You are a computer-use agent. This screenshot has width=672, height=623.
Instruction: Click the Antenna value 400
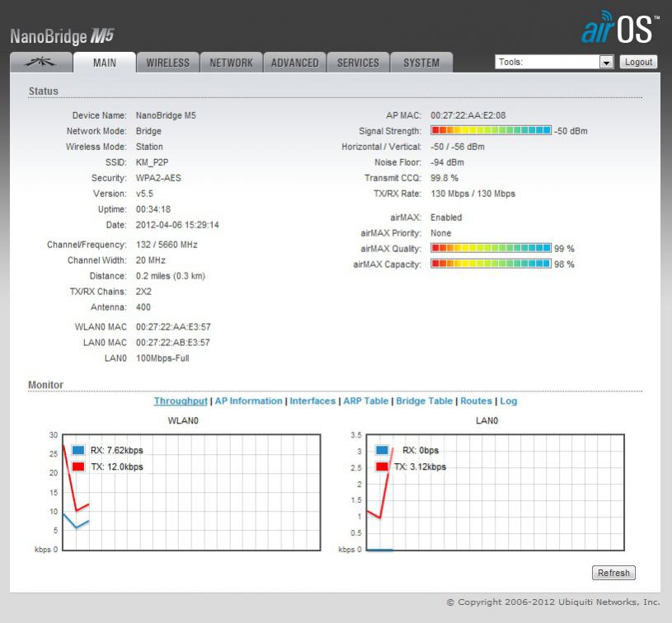coord(143,307)
